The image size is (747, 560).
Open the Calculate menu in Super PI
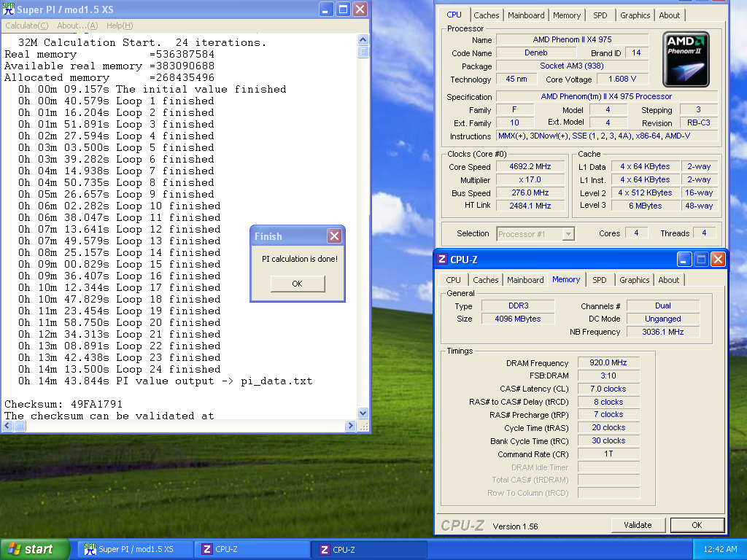pos(27,26)
